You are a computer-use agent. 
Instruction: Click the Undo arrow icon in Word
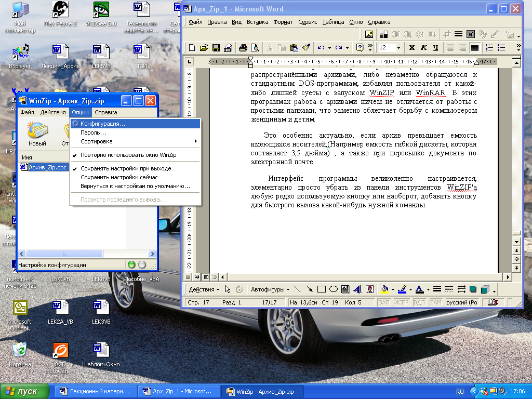[321, 48]
